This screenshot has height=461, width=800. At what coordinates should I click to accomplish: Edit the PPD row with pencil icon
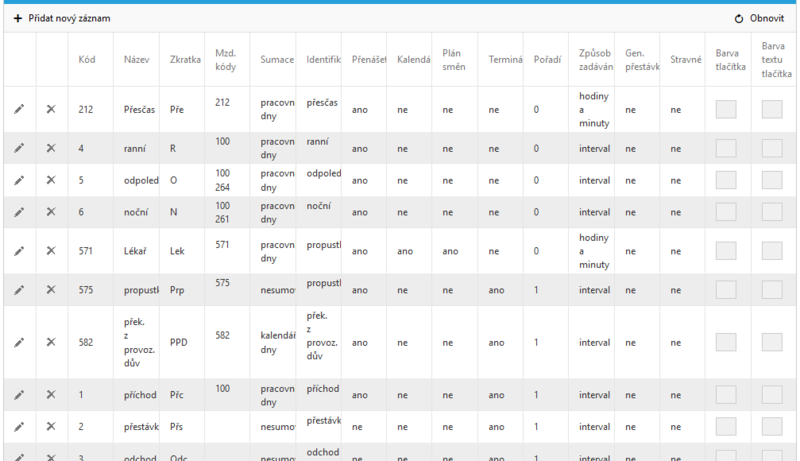(x=19, y=342)
